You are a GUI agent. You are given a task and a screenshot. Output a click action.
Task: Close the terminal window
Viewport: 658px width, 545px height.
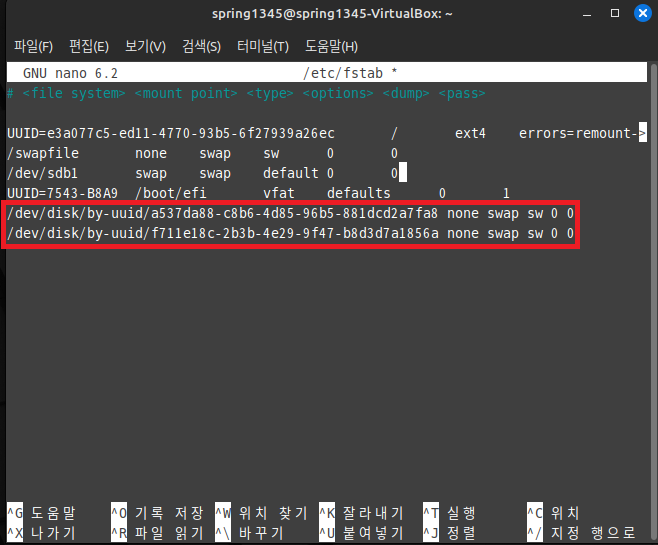pyautogui.click(x=642, y=13)
